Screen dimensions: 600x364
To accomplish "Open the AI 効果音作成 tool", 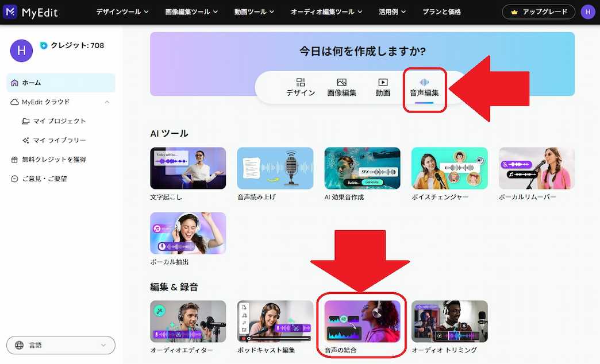I will coord(362,168).
